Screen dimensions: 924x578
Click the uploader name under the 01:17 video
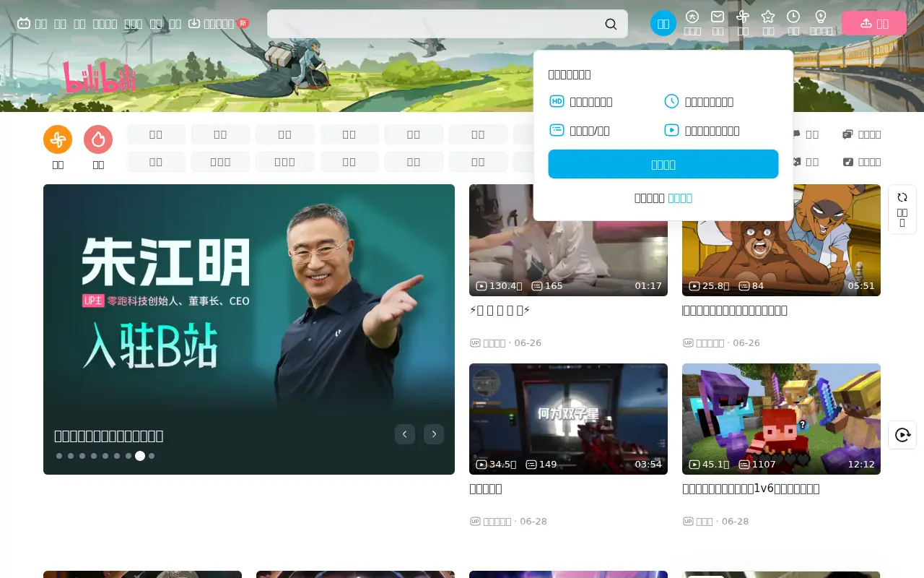click(x=494, y=342)
